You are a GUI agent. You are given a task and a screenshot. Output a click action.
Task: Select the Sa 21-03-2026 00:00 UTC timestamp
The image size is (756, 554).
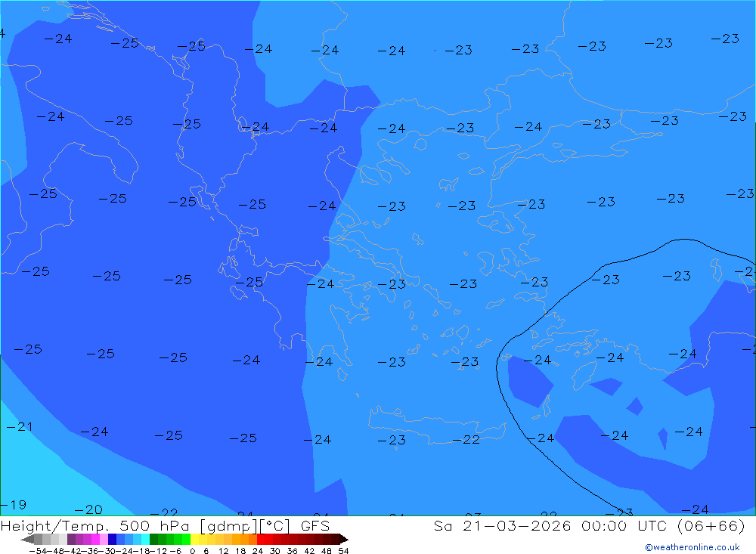tap(550, 525)
